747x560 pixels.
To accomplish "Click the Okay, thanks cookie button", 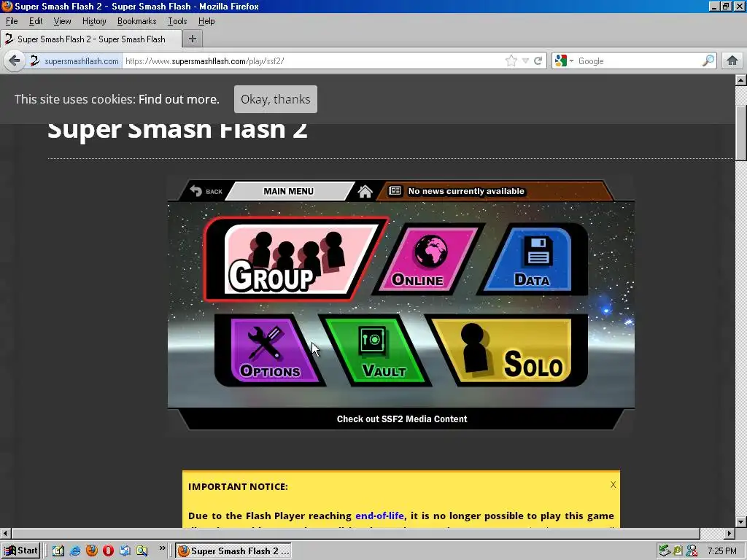I will coord(275,99).
